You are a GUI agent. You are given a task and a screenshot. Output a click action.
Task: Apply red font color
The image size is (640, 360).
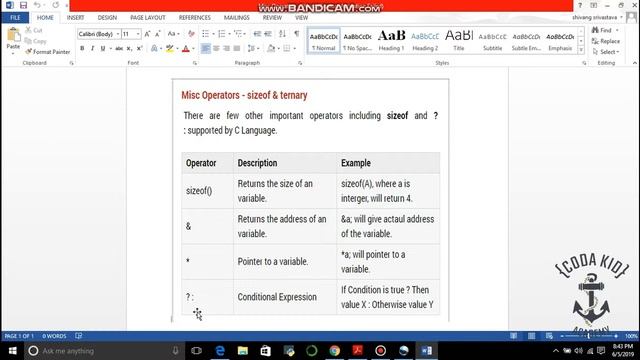coord(186,48)
